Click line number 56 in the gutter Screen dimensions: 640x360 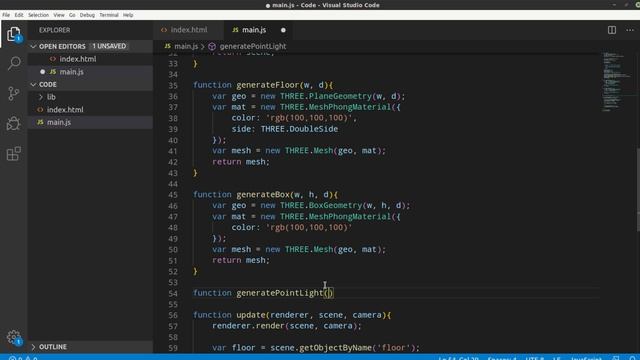point(173,315)
